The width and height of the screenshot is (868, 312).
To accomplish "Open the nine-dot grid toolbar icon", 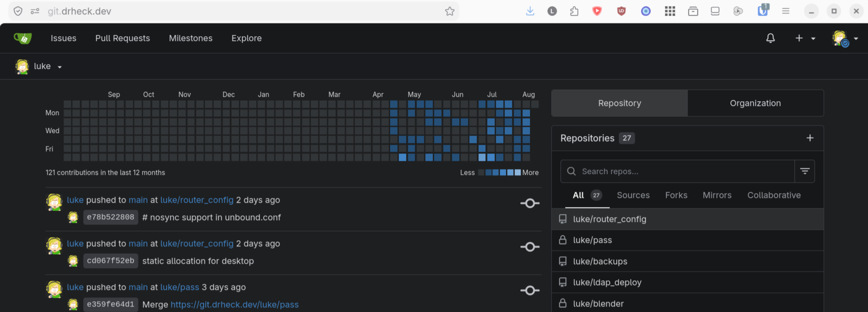I will coord(670,11).
